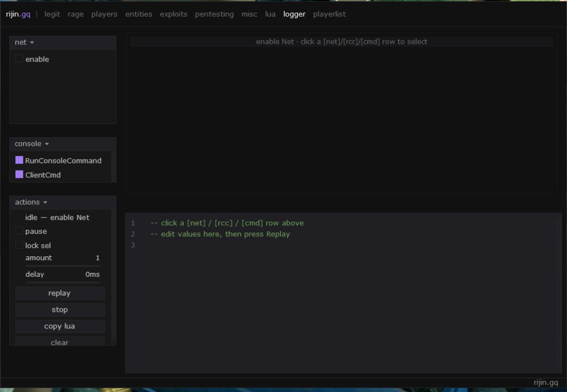Select the entities tab
This screenshot has width=567, height=392.
[138, 14]
